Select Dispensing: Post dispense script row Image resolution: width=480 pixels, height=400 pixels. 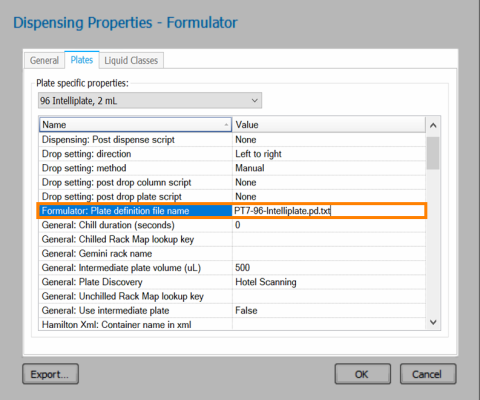point(232,140)
